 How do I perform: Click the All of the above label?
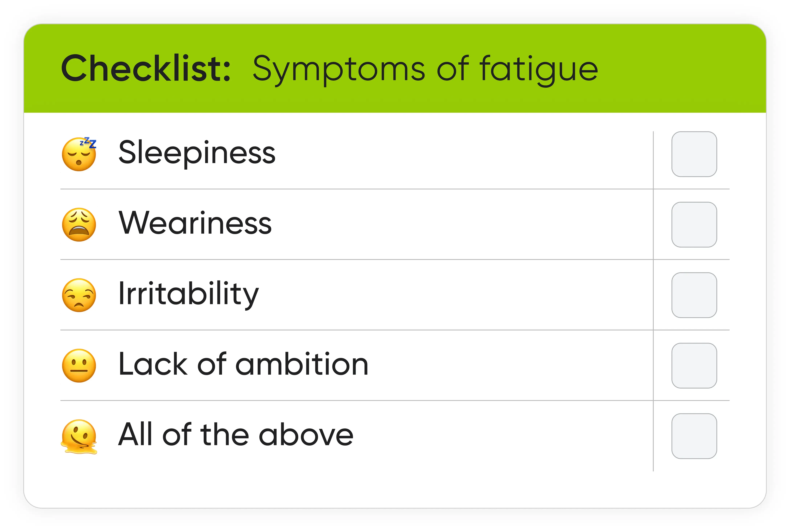[236, 435]
